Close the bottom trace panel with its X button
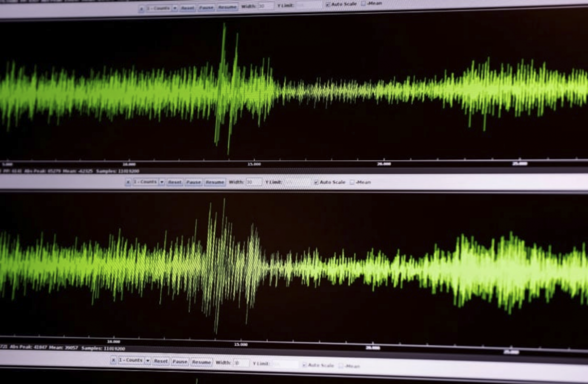 [113, 360]
